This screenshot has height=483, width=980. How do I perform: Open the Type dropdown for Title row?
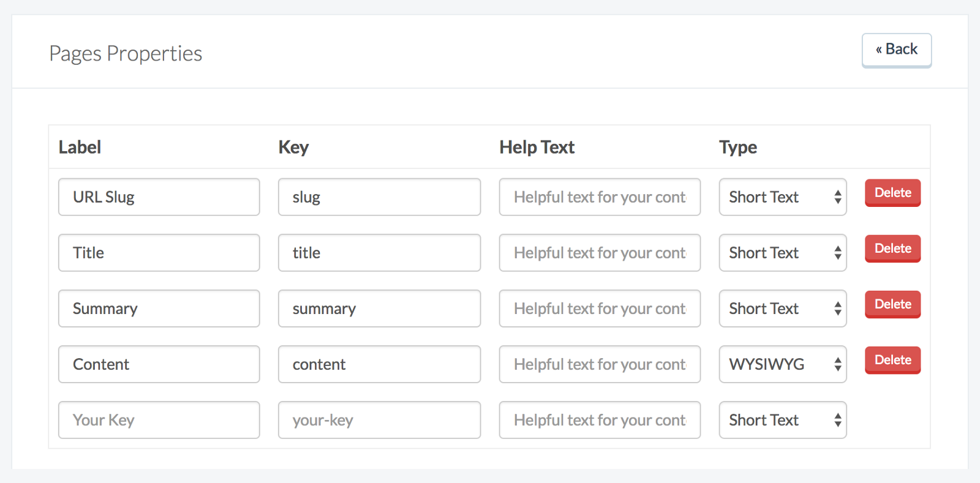click(782, 253)
